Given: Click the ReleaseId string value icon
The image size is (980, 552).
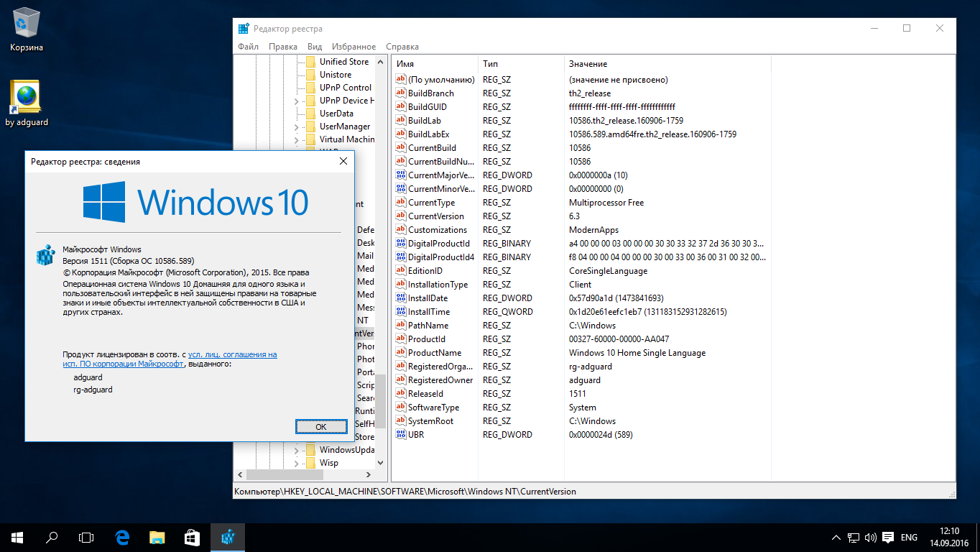Looking at the screenshot, I should pyautogui.click(x=401, y=394).
